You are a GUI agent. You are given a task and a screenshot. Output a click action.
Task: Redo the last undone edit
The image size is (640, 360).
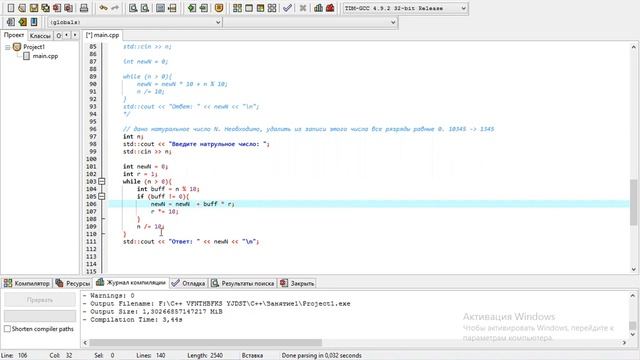pyautogui.click(x=115, y=8)
